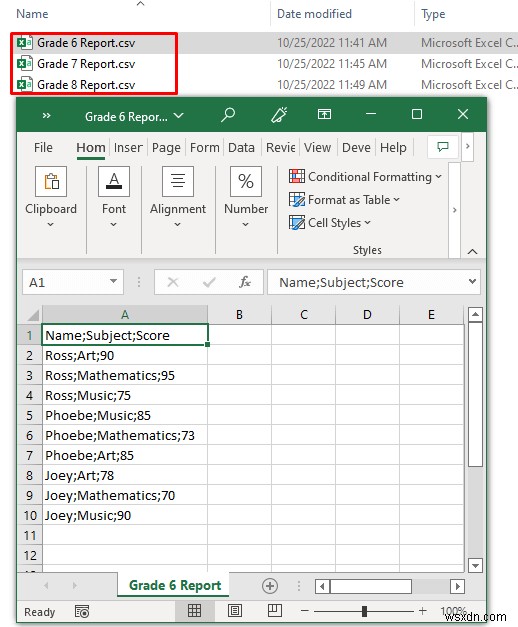Screen dimensions: 518x627
Task: Select cell containing Phoebe;Art;85
Action: point(125,455)
